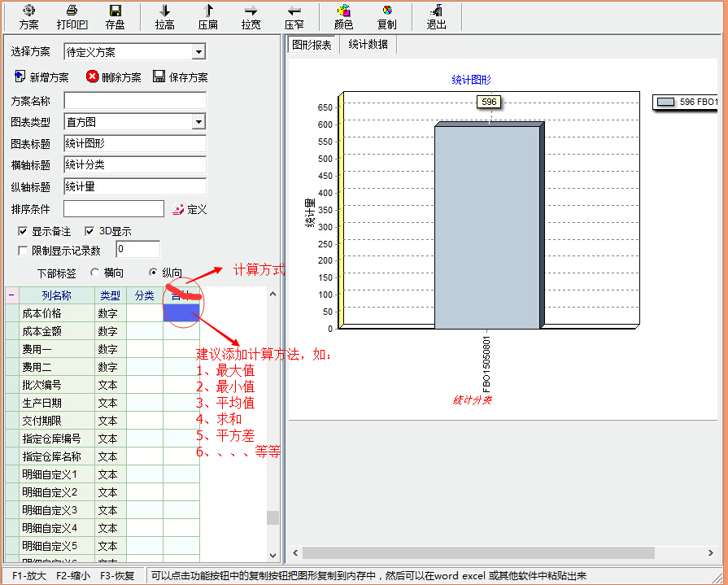Viewport: 728px width, 585px height.
Task: Disable the 3D显示 checkbox
Action: [90, 231]
